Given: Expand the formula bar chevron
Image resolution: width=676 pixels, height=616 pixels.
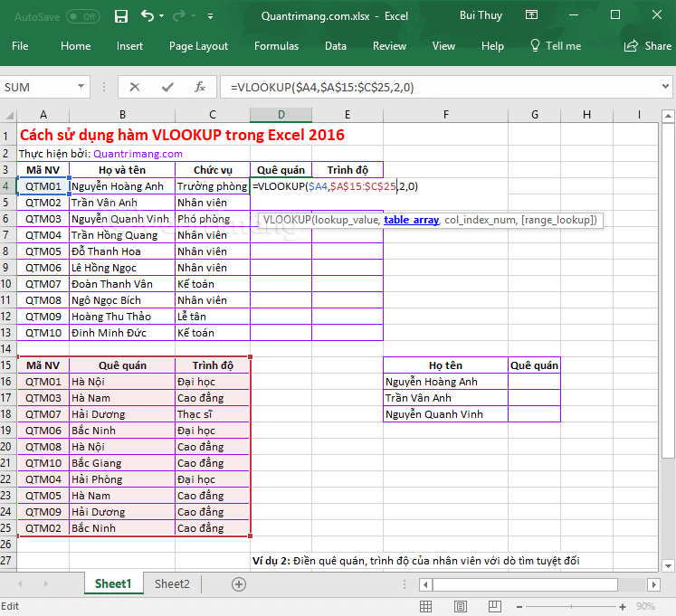Looking at the screenshot, I should click(665, 87).
